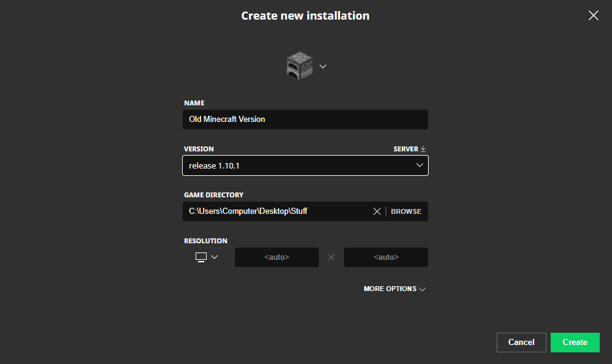Image resolution: width=612 pixels, height=364 pixels.
Task: Close the Create new installation dialog
Action: point(593,15)
